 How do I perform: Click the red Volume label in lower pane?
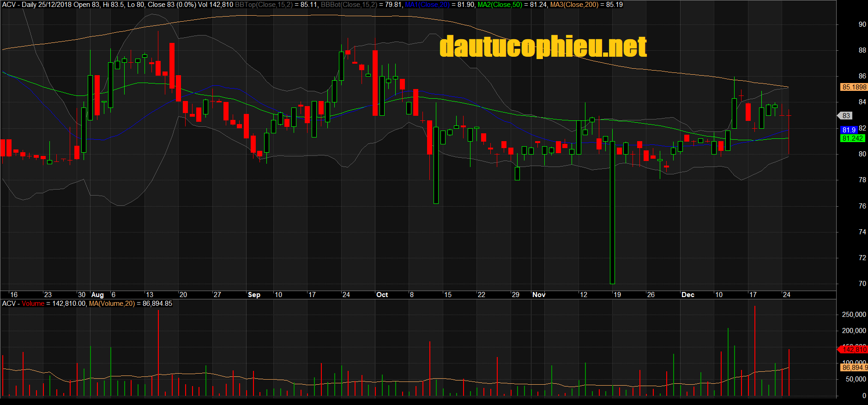click(x=33, y=304)
